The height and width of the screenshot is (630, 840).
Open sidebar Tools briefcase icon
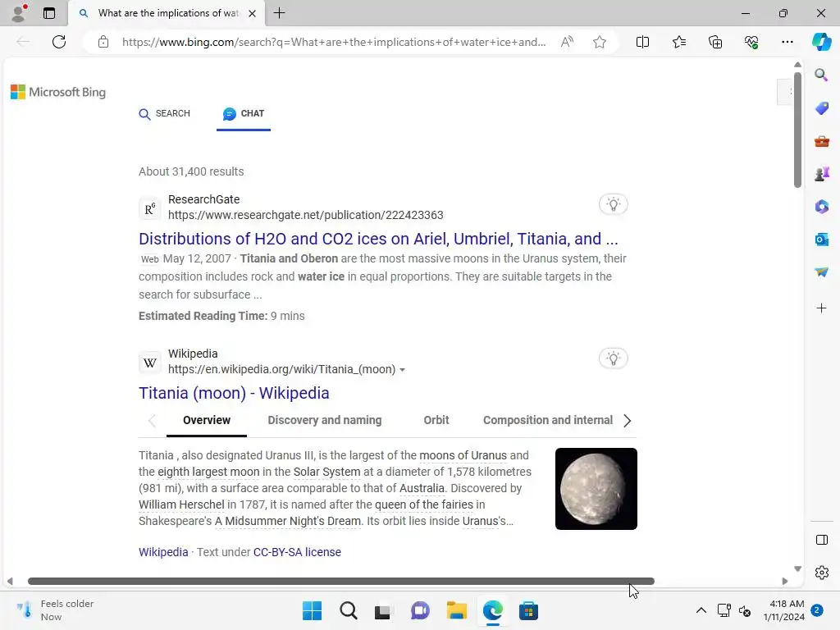821,141
